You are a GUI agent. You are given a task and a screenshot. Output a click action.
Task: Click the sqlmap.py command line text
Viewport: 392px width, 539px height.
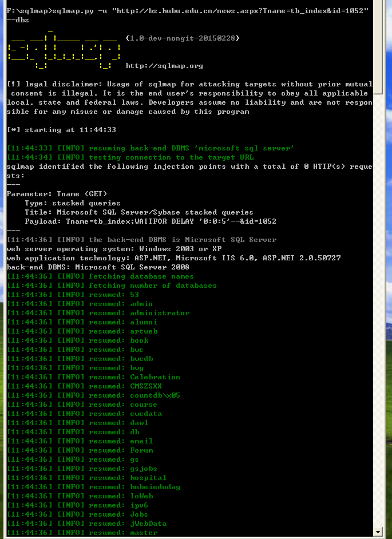[187, 11]
